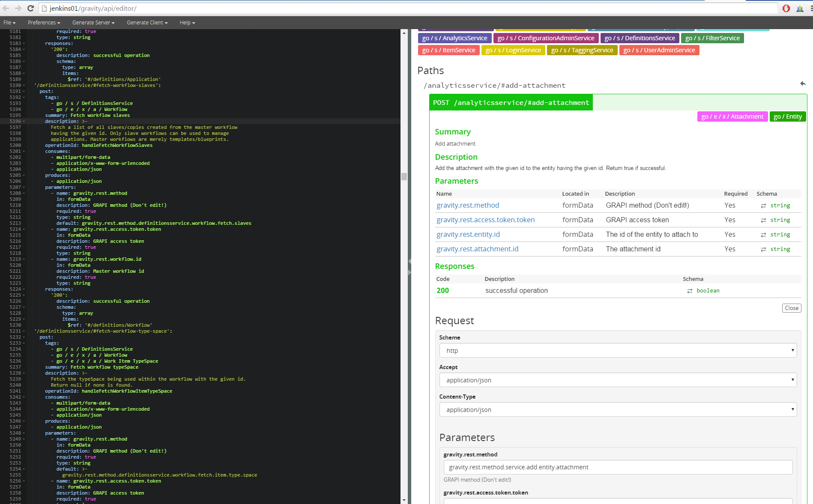Viewport: 813px width, 504px height.
Task: Open the gravity.rest.access.token.token parameter link
Action: tap(485, 220)
